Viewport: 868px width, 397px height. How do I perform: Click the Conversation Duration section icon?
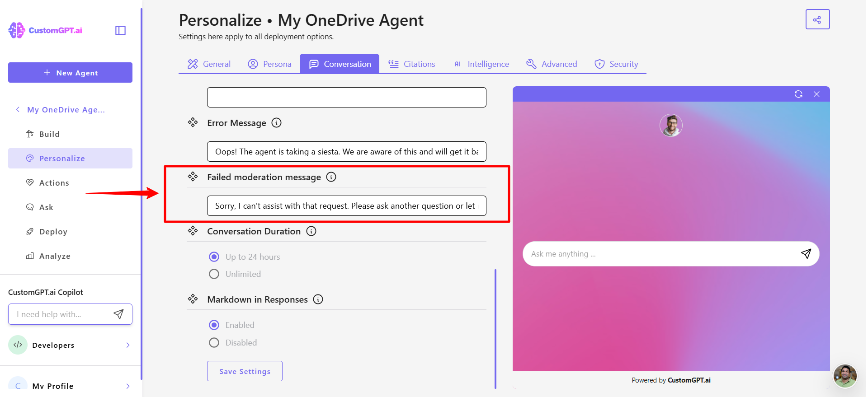pos(193,231)
